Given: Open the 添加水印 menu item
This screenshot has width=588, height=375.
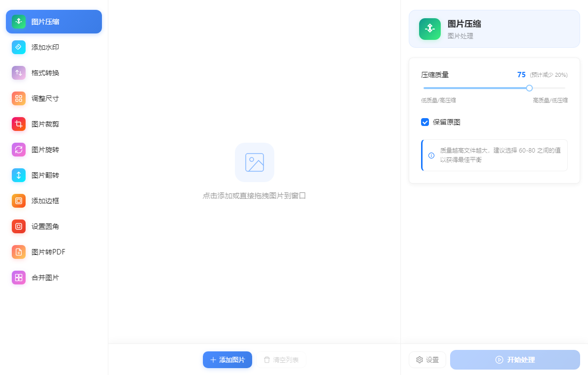Looking at the screenshot, I should pos(54,47).
